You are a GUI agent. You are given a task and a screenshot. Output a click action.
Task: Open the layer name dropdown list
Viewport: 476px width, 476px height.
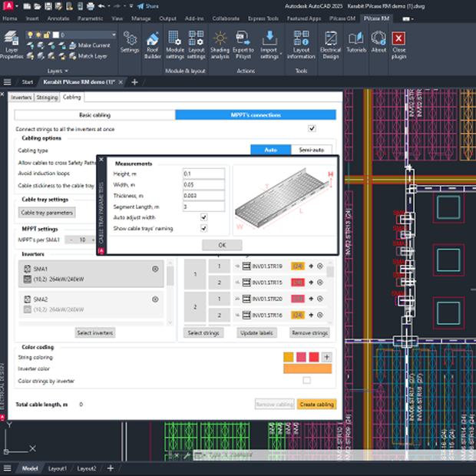tap(114, 35)
